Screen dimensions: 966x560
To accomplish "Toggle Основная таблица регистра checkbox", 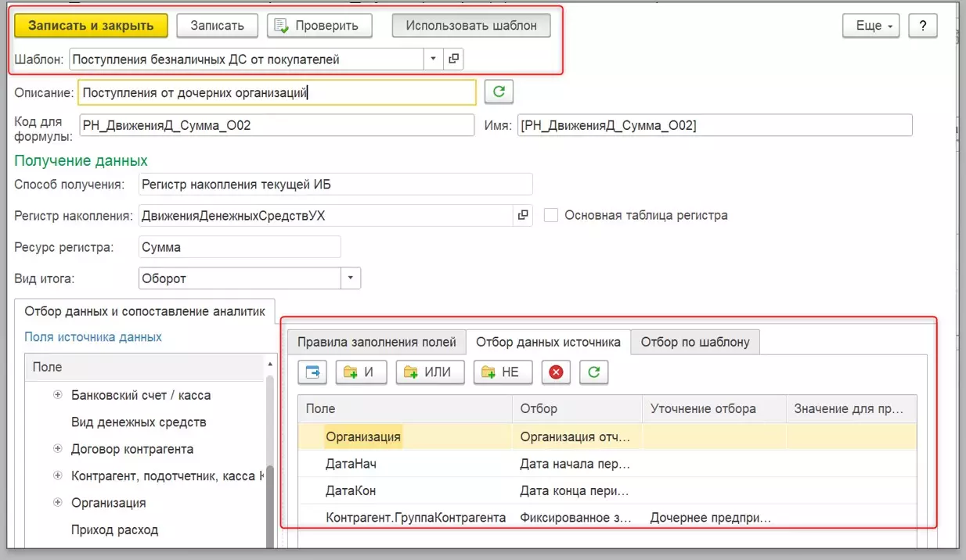I will tap(551, 215).
